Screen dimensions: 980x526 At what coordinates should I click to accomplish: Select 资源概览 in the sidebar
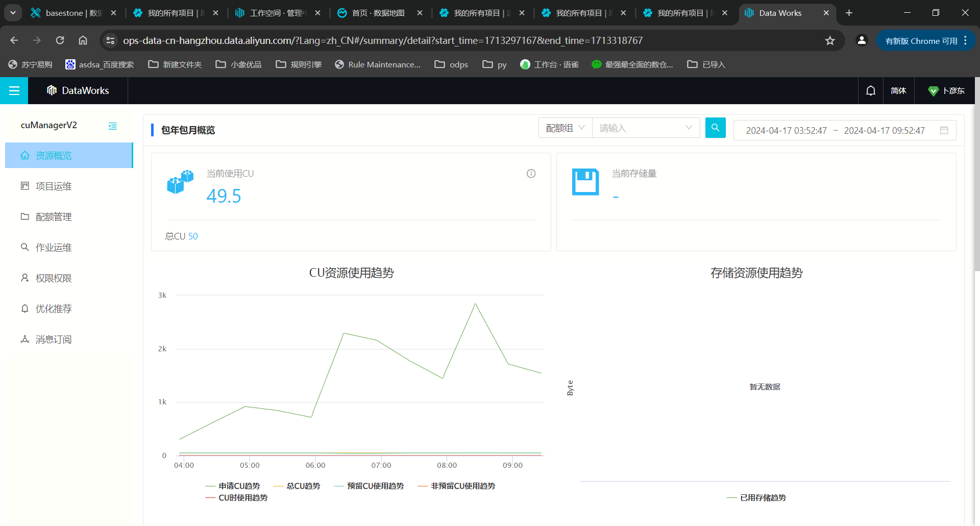(x=69, y=155)
